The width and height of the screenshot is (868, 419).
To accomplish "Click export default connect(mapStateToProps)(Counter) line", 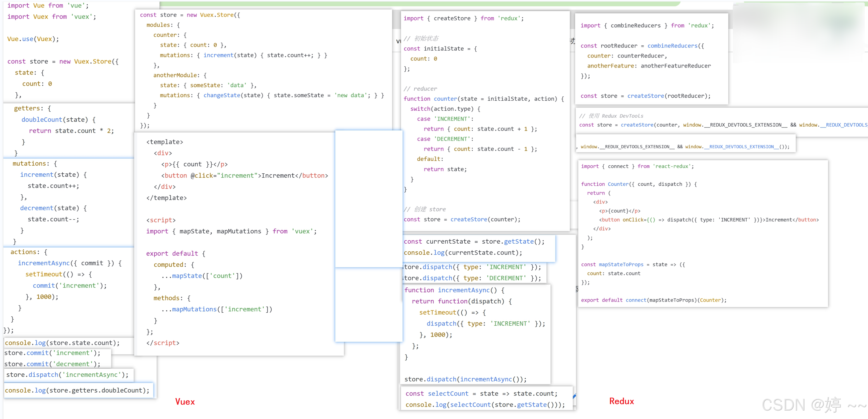I will pos(653,300).
